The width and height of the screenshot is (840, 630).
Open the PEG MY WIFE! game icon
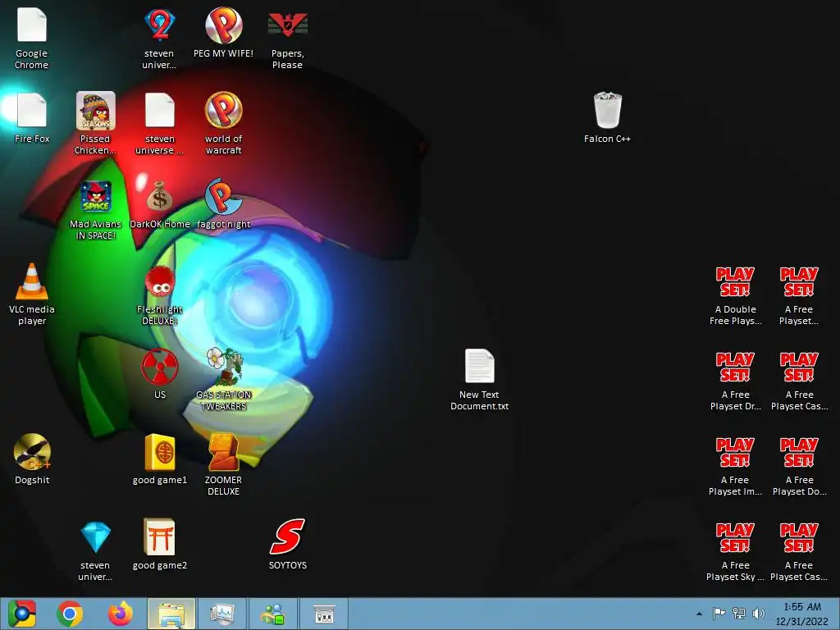click(223, 25)
